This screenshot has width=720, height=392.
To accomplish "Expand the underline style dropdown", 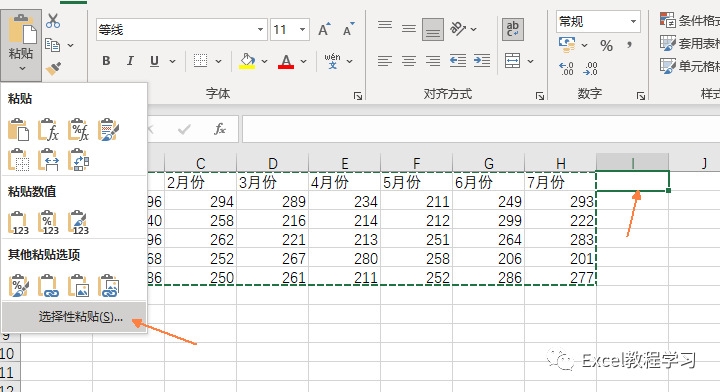I will pos(173,61).
